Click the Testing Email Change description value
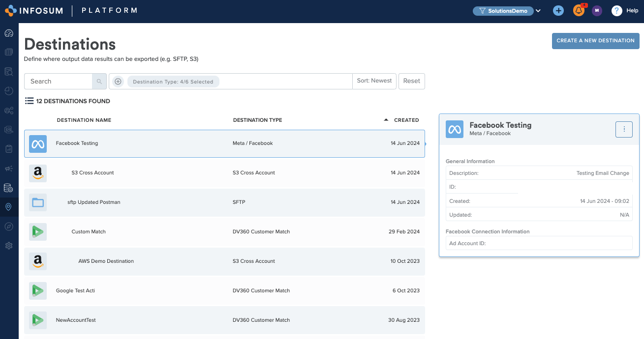The width and height of the screenshot is (644, 339). tap(603, 173)
